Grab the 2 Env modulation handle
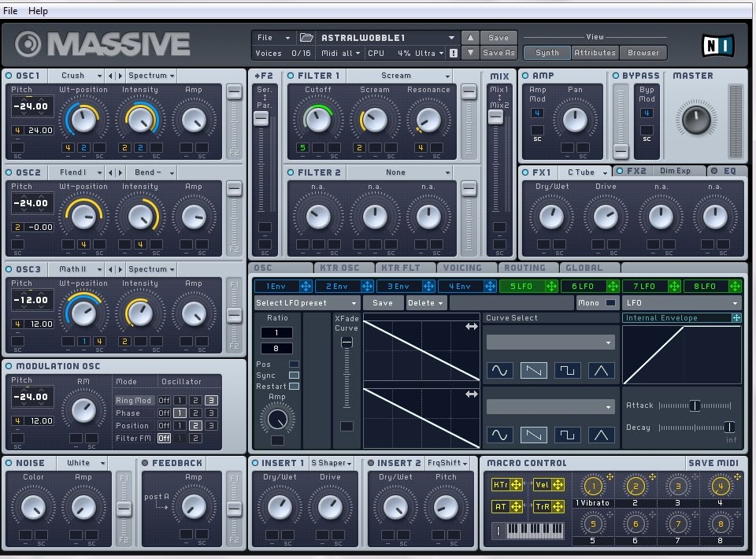756x559 pixels. pos(368,287)
